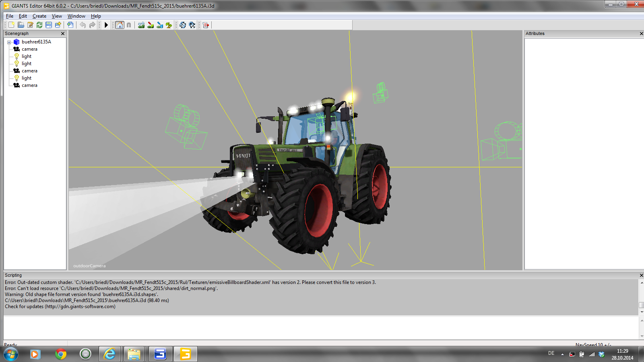The height and width of the screenshot is (362, 644).
Task: Show hidden system tray icons arrow
Action: 562,354
